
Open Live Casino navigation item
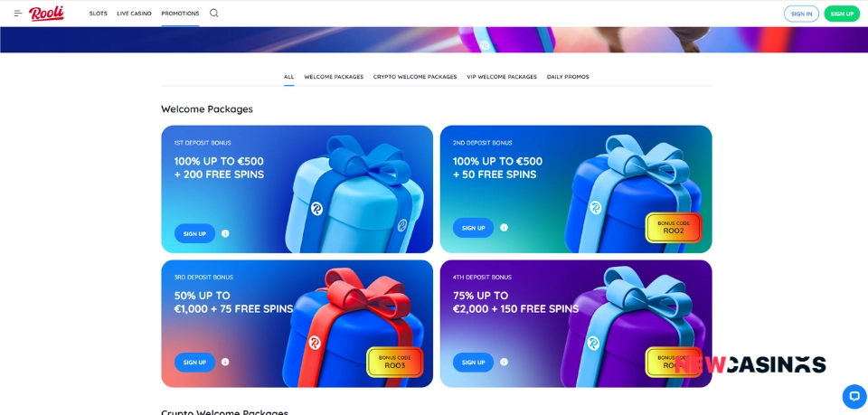point(134,14)
